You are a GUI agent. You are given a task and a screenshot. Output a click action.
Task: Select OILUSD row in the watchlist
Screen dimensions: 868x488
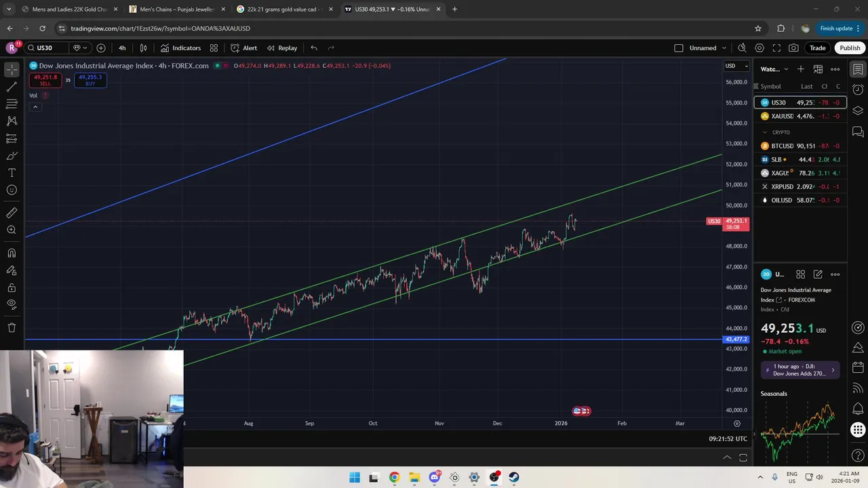point(800,200)
